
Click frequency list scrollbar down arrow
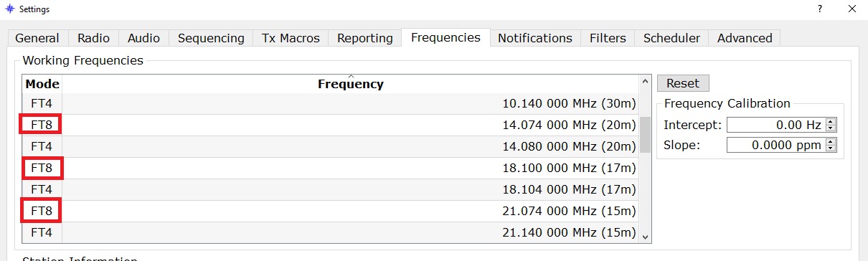(x=645, y=236)
